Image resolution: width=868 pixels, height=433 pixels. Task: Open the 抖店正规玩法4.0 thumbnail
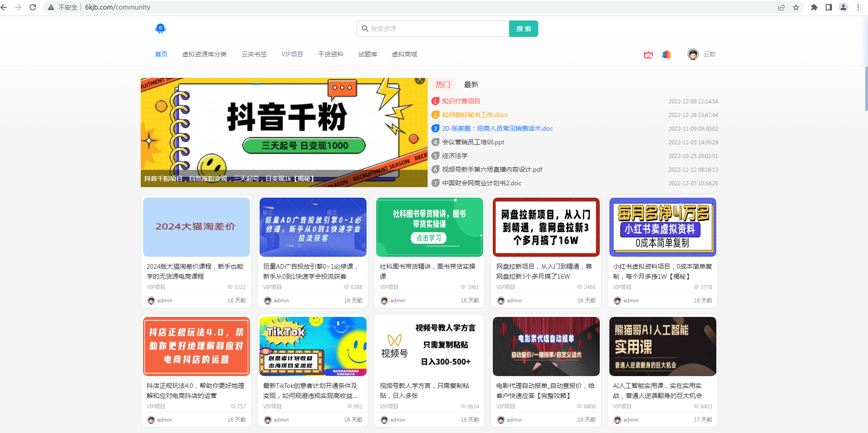196,346
